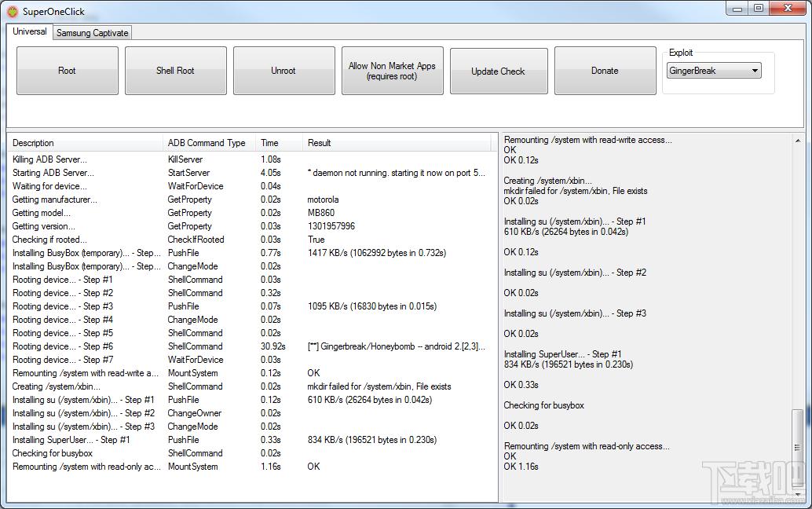Viewport: 812px width, 509px height.
Task: Click '1417 KB/s (1062992 bytes' result cell
Action: (377, 253)
